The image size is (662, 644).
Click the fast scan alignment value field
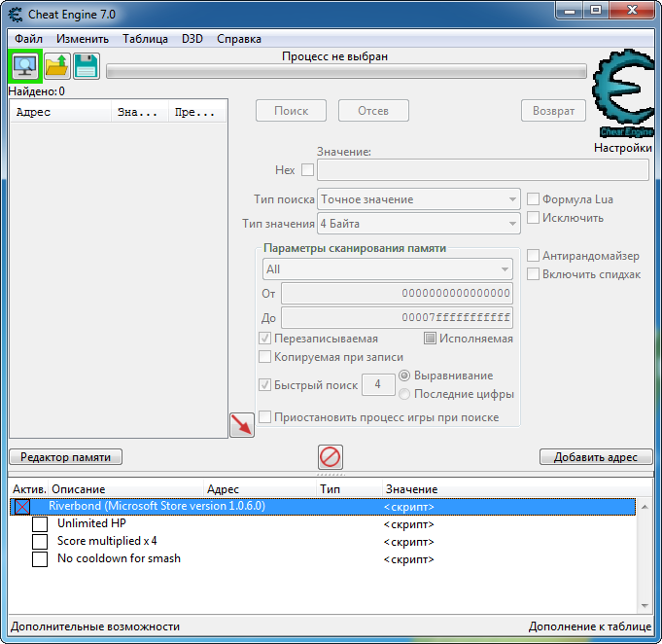point(378,384)
